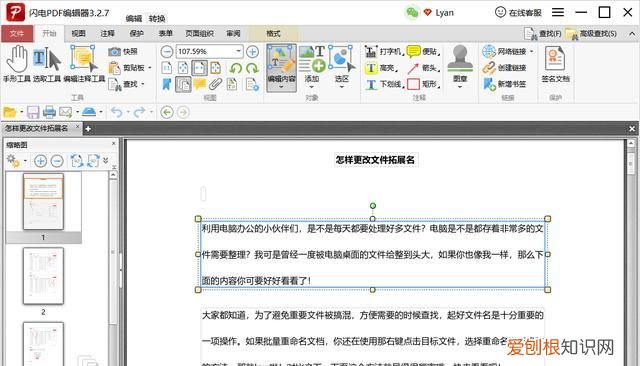
Task: Select the Underline (下划线) tool
Action: (x=384, y=84)
